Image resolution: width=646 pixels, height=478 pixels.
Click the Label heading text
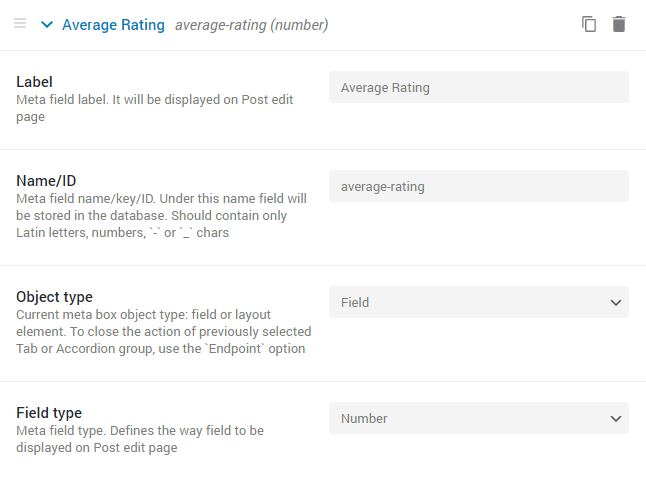click(34, 82)
